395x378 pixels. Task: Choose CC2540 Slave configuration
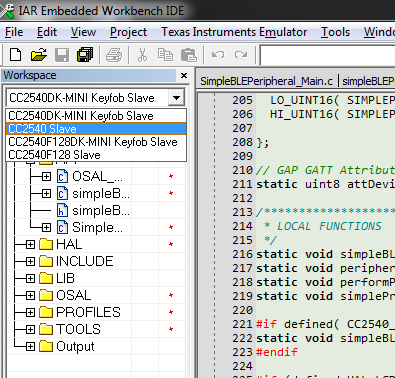pos(96,129)
